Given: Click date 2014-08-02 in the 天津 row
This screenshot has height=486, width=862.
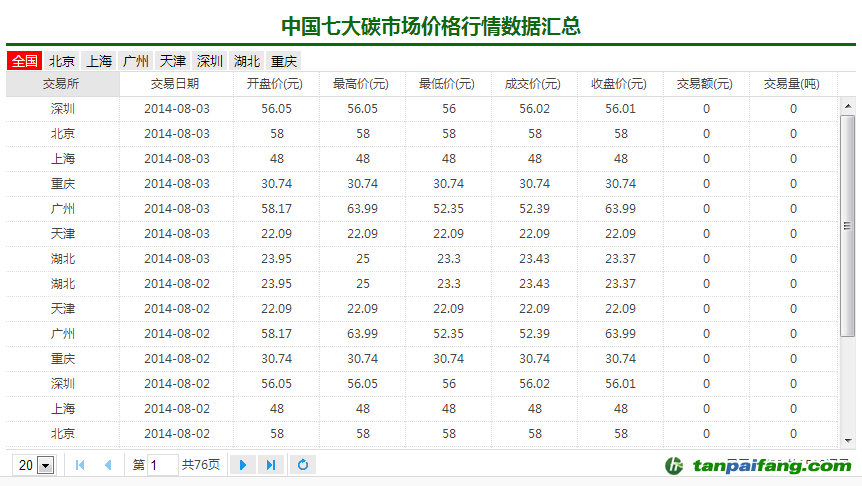Looking at the screenshot, I should pos(176,309).
